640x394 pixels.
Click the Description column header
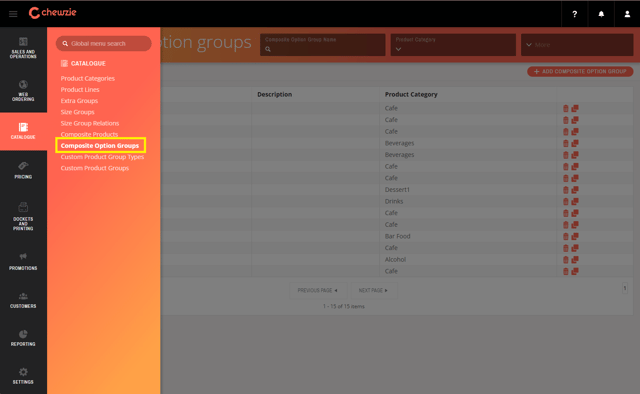pos(275,94)
